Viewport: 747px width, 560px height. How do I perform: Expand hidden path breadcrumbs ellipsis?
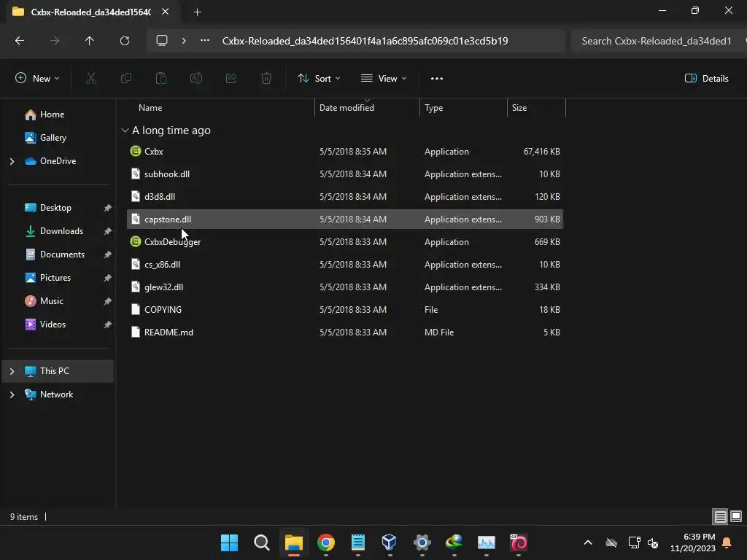[x=205, y=41]
